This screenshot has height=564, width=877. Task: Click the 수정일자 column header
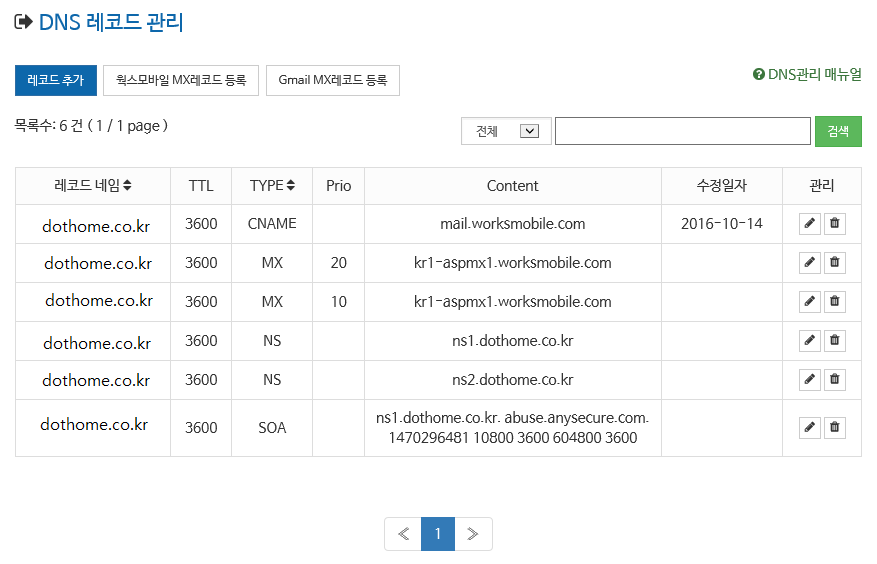point(722,186)
